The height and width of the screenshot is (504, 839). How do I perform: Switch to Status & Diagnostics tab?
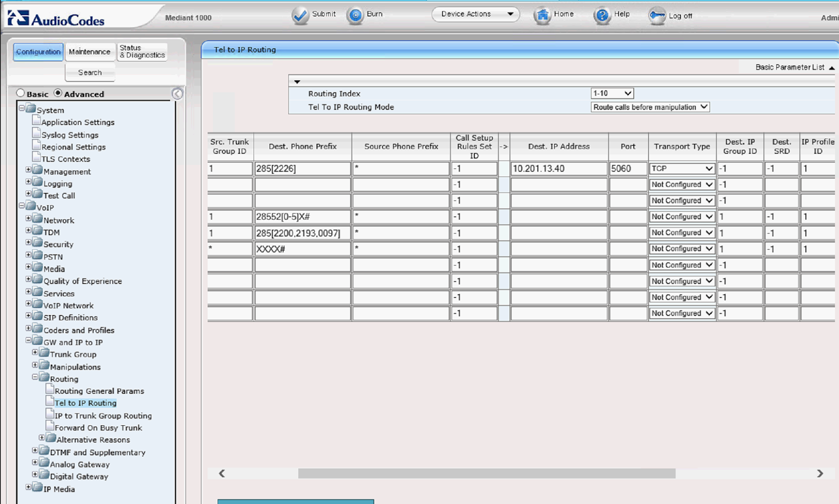click(142, 51)
